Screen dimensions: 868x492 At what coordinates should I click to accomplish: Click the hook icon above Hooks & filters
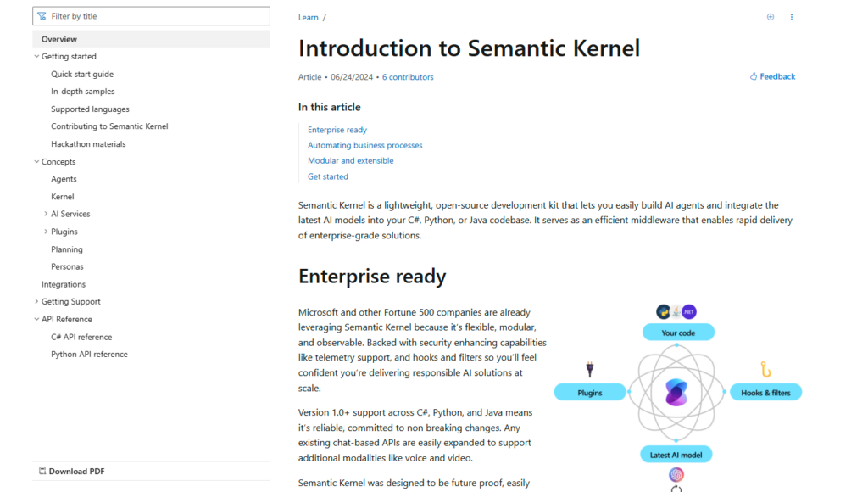click(x=765, y=369)
